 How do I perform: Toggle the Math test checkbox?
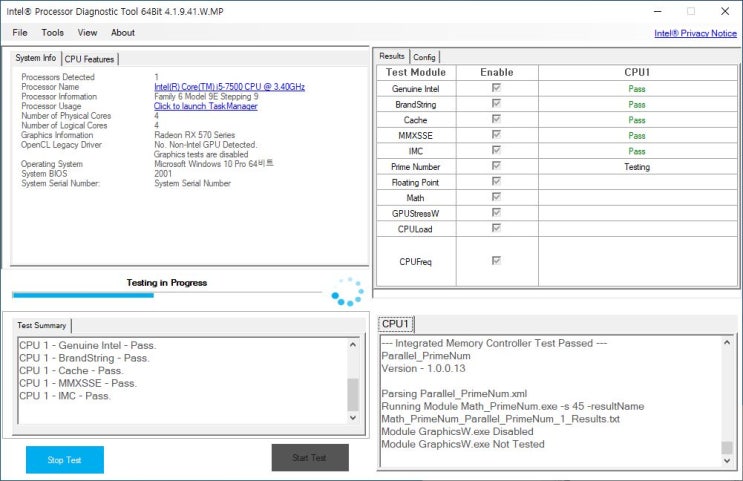[496, 197]
